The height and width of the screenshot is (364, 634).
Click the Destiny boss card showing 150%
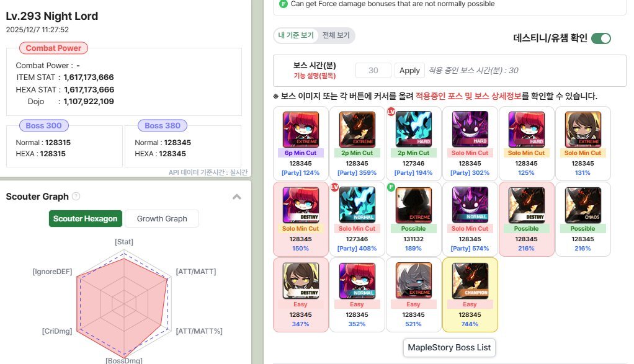300,219
